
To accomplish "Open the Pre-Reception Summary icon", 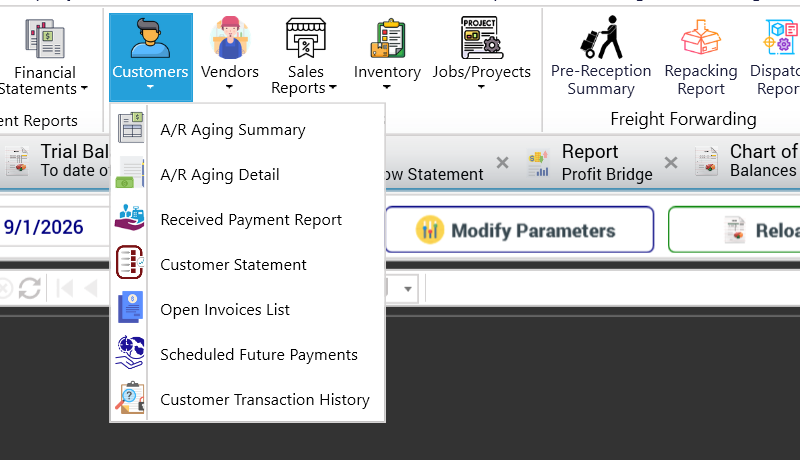I will tap(601, 37).
